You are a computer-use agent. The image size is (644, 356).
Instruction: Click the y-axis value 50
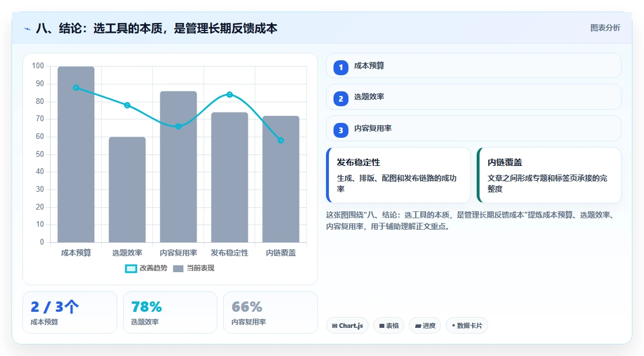tap(40, 154)
